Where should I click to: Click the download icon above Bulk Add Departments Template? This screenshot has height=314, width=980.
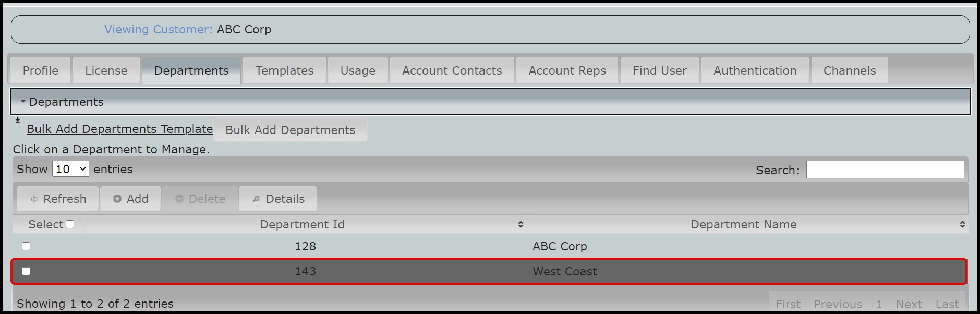17,119
